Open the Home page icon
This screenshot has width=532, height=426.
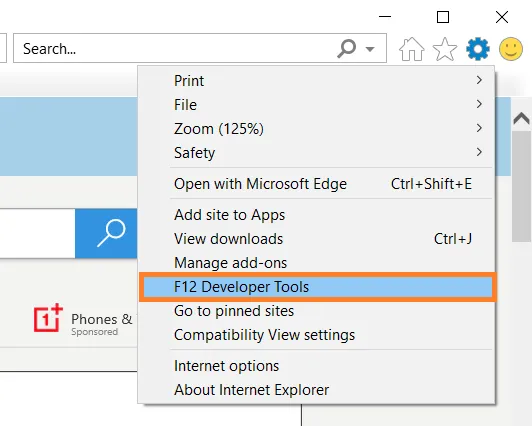(411, 49)
